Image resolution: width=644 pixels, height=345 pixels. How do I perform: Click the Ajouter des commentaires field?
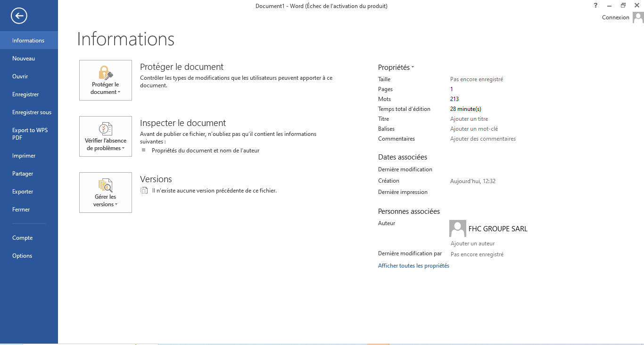[483, 139]
